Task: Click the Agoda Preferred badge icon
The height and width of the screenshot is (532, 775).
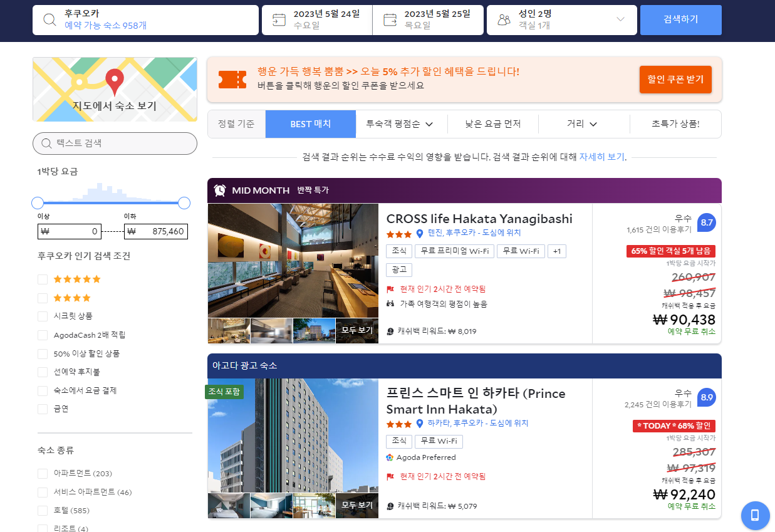Action: 390,457
